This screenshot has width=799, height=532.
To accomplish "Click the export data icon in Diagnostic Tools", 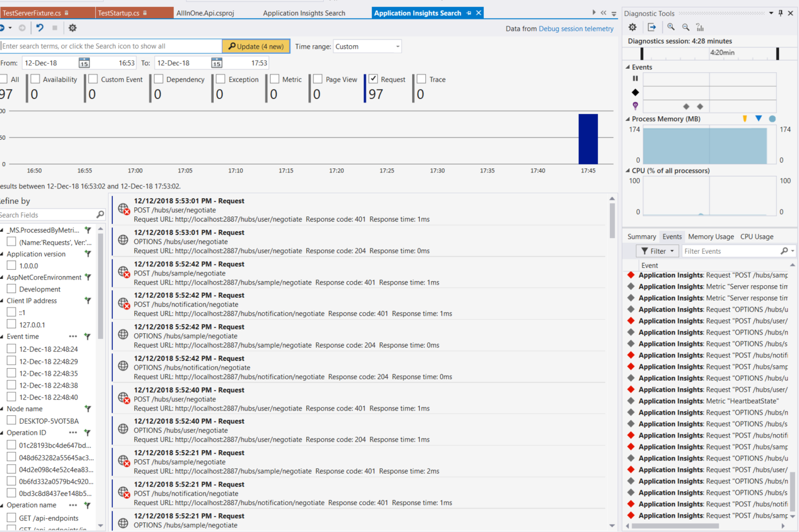I will pyautogui.click(x=652, y=27).
